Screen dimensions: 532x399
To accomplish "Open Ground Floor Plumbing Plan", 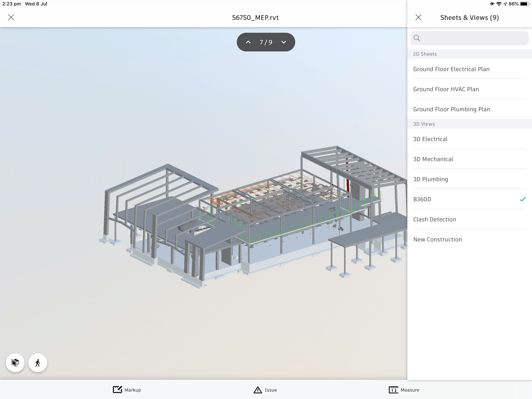I will tap(451, 109).
